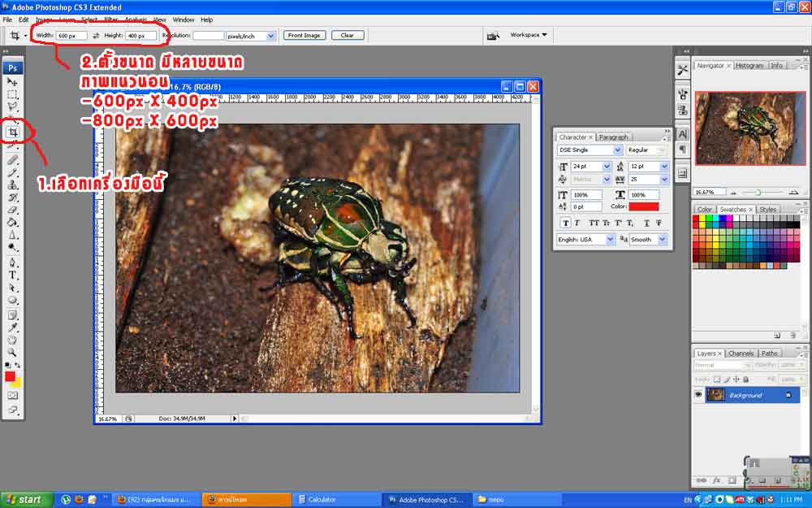The width and height of the screenshot is (812, 508).
Task: Hide the Background layer with the eye icon
Action: [698, 395]
